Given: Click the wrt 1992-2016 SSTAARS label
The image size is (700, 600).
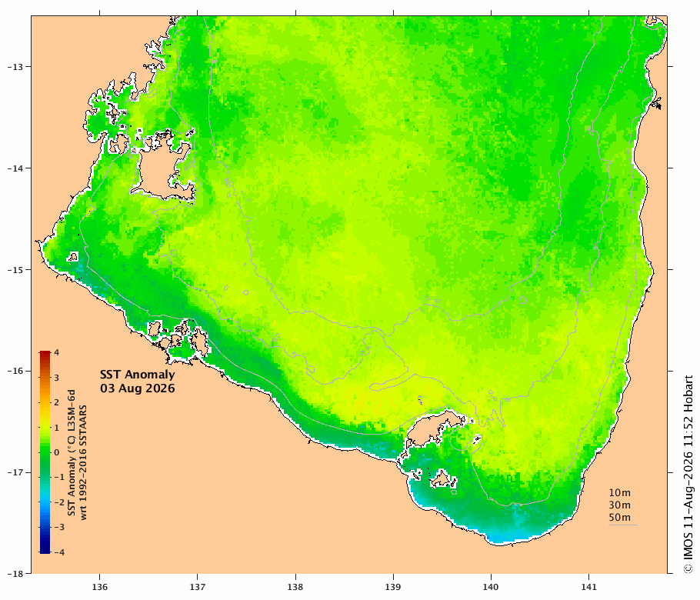Looking at the screenshot, I should point(83,462).
